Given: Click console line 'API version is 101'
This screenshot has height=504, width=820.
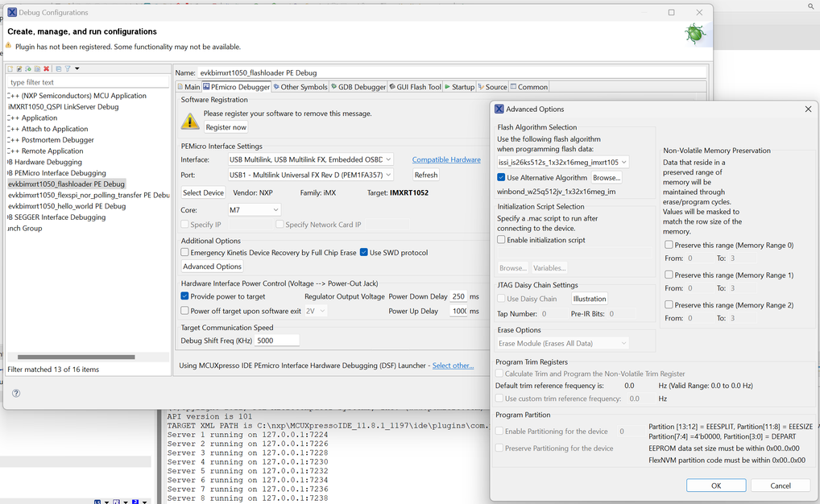Looking at the screenshot, I should (x=209, y=417).
